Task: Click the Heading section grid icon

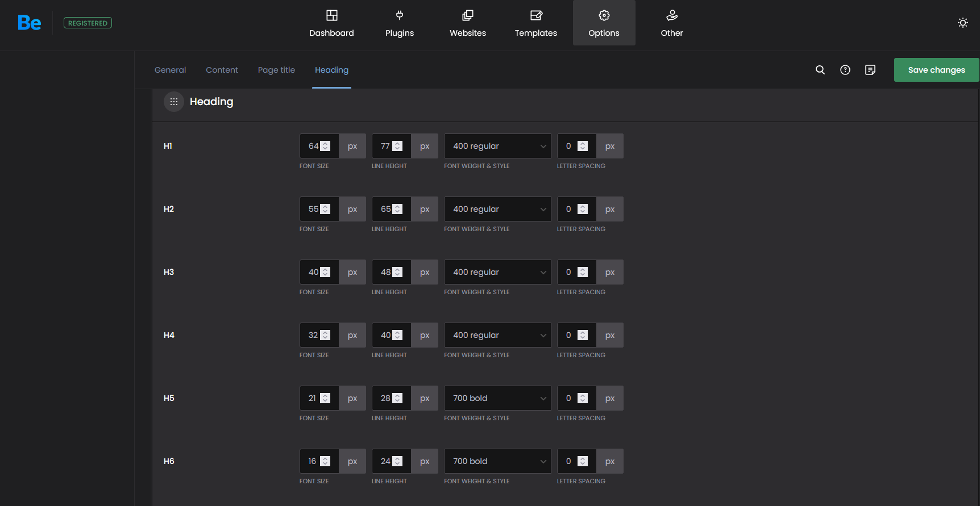Action: [174, 102]
